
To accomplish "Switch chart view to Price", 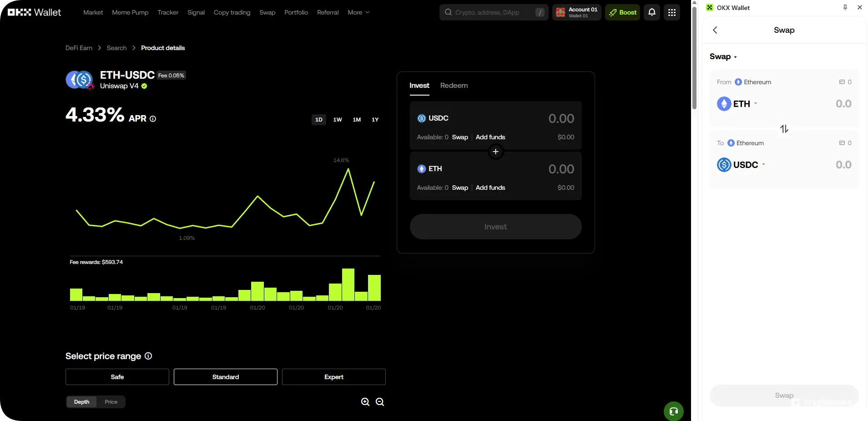I will (111, 402).
